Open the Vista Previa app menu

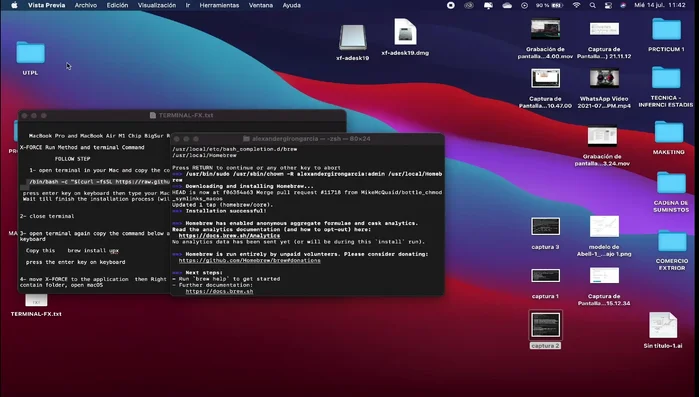[46, 5]
